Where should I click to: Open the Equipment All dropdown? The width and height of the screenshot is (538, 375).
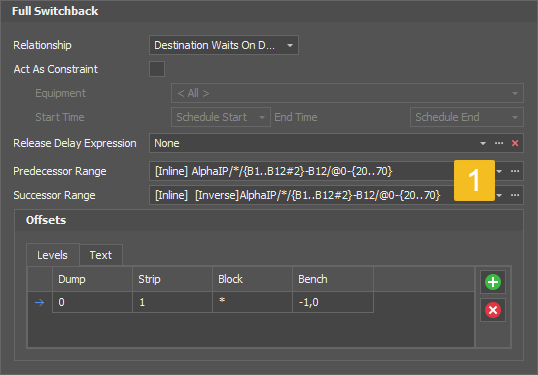347,93
